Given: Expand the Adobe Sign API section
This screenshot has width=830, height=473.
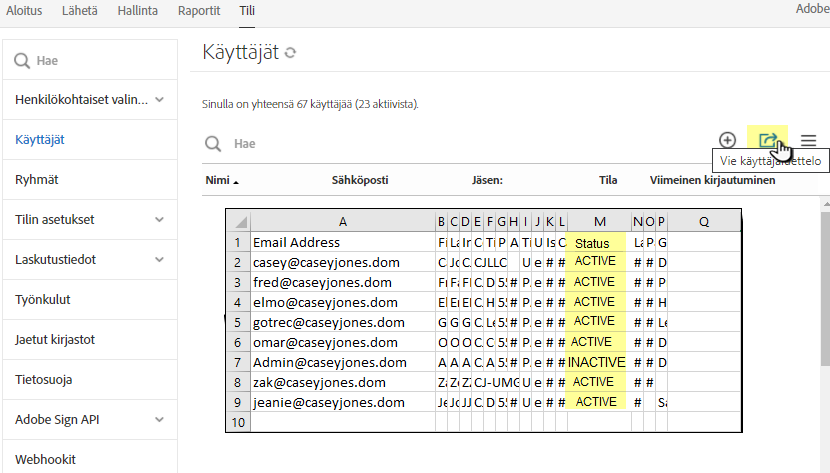Looking at the screenshot, I should [160, 420].
